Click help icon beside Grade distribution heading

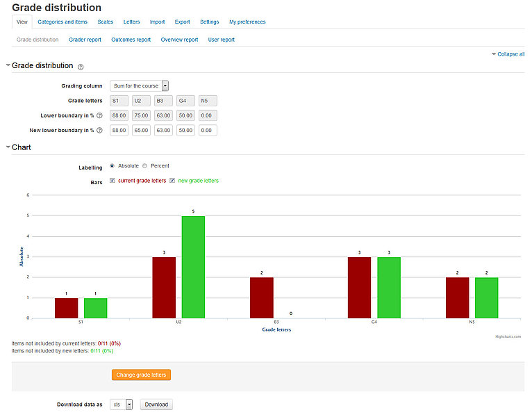(x=81, y=67)
